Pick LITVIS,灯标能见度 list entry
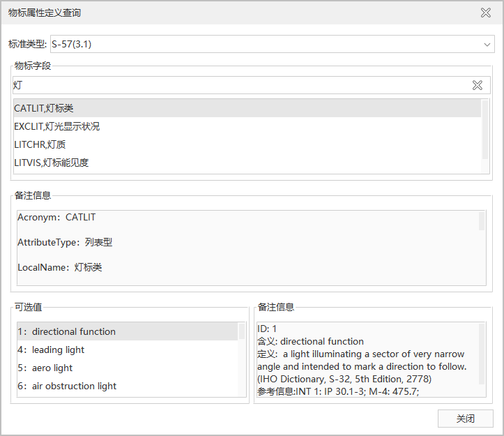This screenshot has width=504, height=436. (51, 163)
